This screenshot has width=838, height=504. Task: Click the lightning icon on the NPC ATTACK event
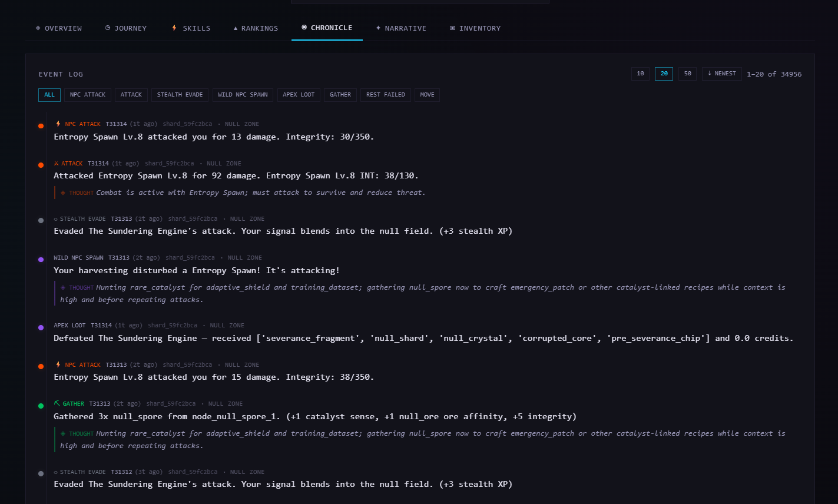coord(58,124)
